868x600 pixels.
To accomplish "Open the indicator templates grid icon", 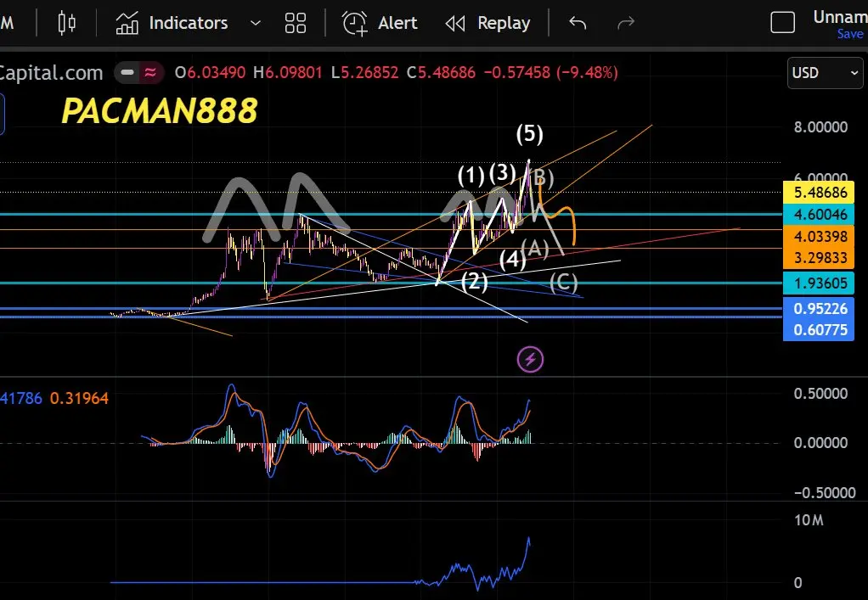I will [x=295, y=23].
